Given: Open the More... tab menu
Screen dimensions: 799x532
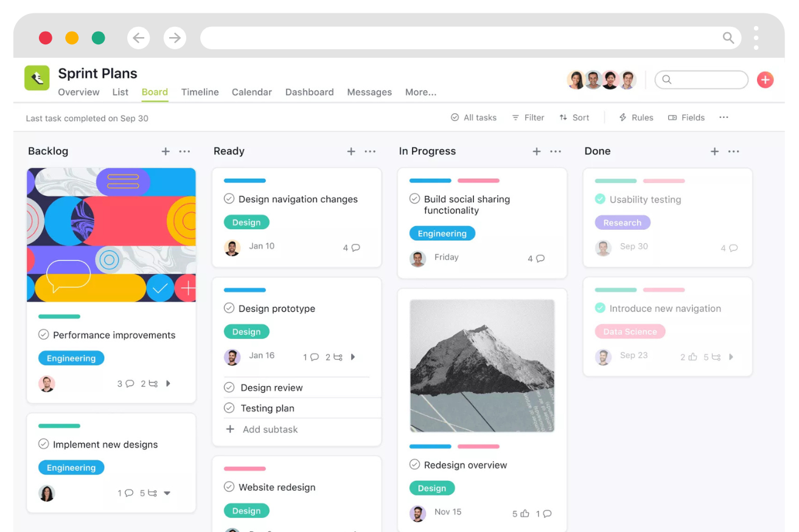Looking at the screenshot, I should point(421,92).
